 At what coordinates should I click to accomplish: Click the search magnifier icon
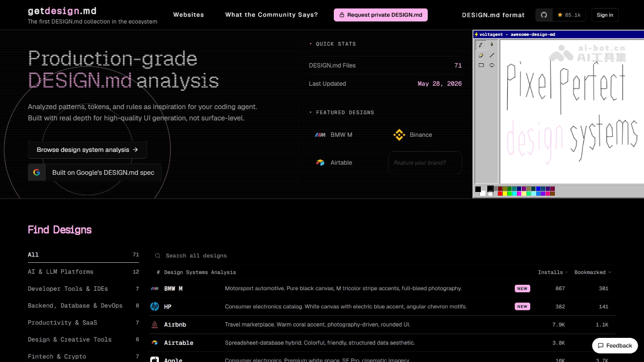point(158,256)
